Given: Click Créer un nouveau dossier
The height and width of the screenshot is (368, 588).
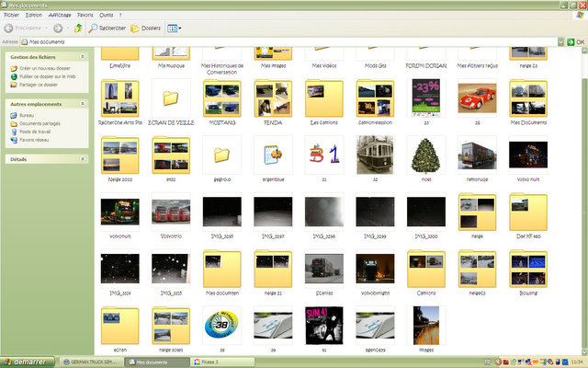Looking at the screenshot, I should 45,68.
